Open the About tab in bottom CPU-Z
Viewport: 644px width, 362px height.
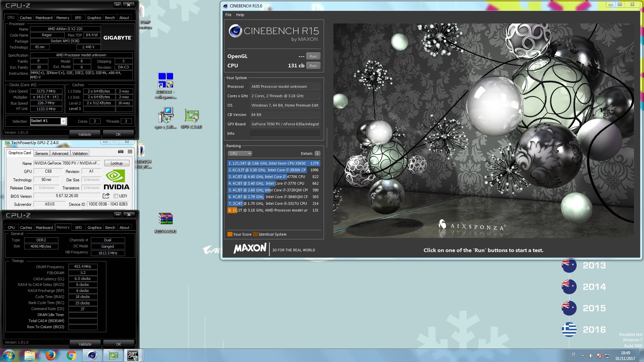[x=124, y=228]
